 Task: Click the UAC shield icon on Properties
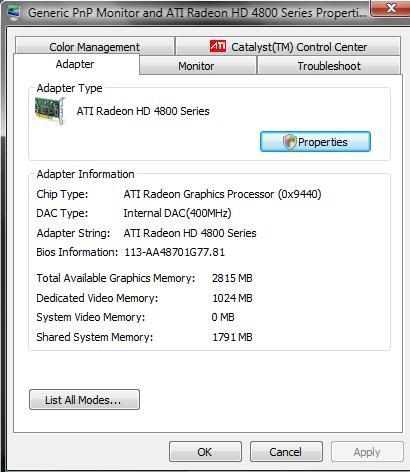[x=289, y=142]
